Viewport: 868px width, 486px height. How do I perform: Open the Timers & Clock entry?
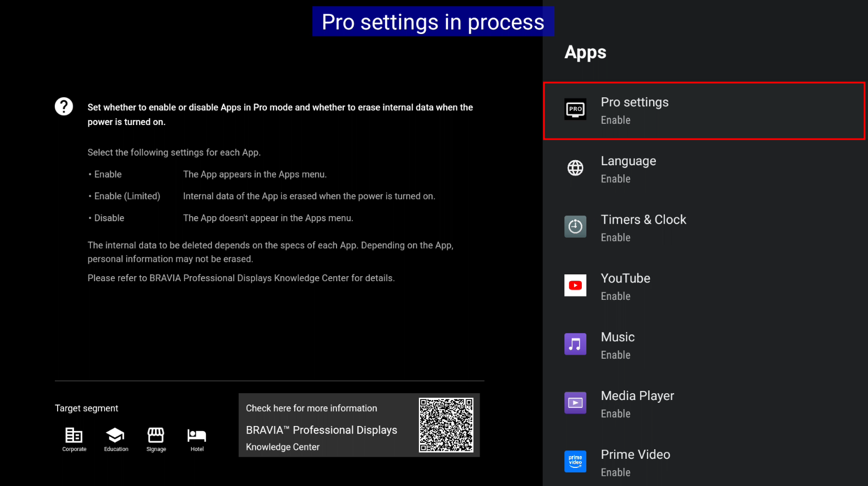(704, 228)
